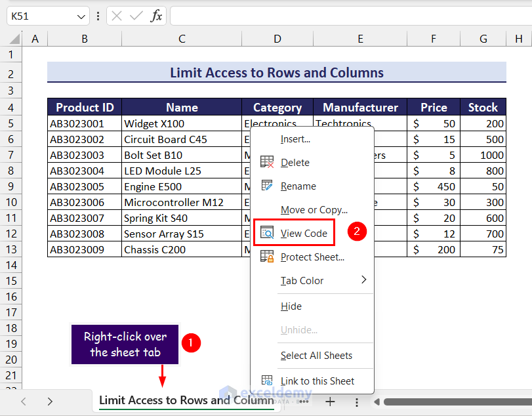The image size is (532, 416).
Task: Add a new sheet with plus button
Action: (x=330, y=402)
